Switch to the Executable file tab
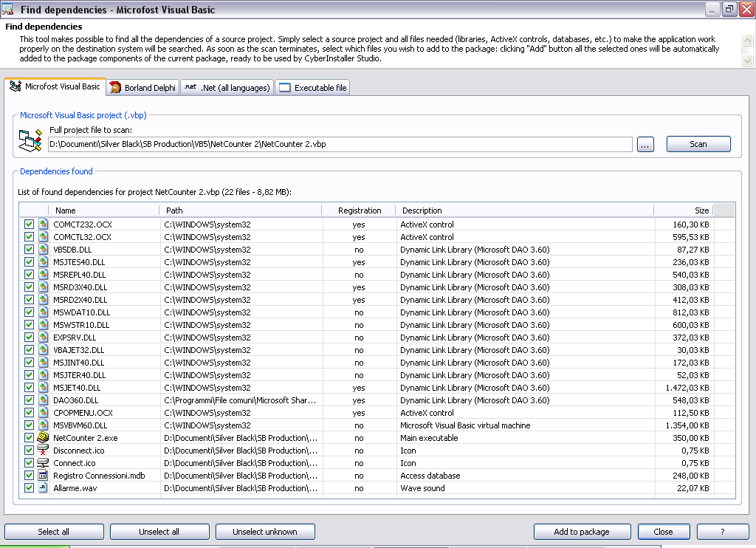 click(x=312, y=88)
